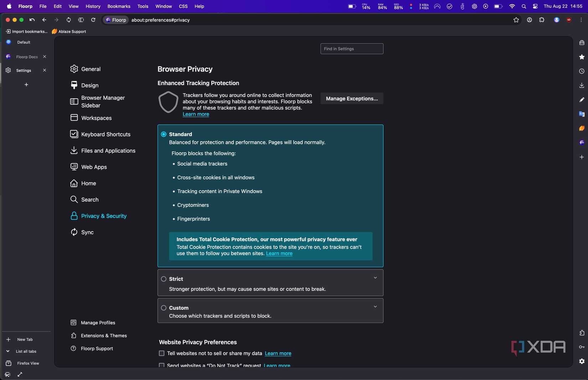Open the Tools menu
588x380 pixels.
click(143, 6)
